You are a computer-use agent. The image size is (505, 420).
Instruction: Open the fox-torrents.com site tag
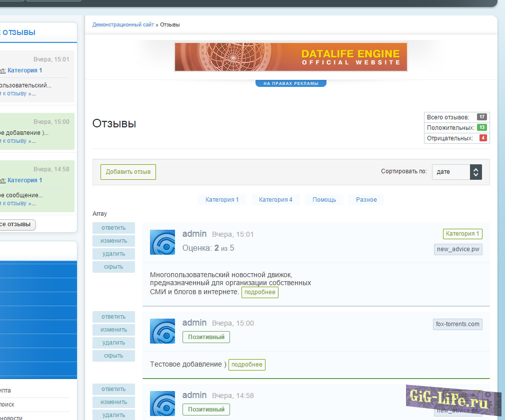point(457,324)
